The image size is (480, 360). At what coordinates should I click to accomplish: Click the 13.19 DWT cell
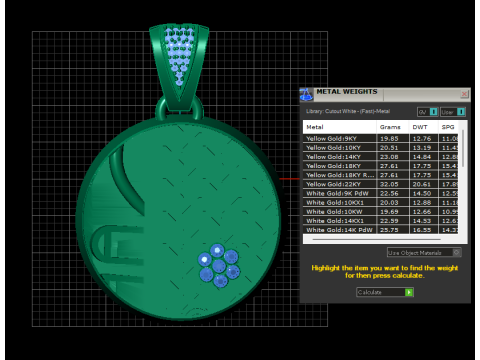[423, 147]
